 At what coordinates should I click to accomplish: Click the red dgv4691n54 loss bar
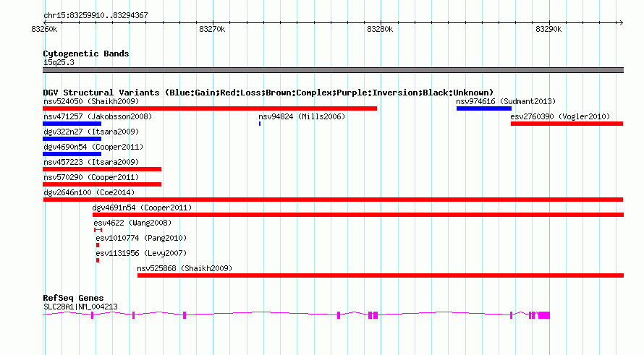pos(358,215)
